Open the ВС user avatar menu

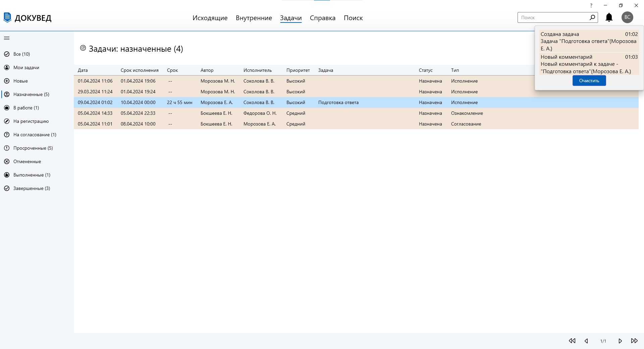click(627, 17)
